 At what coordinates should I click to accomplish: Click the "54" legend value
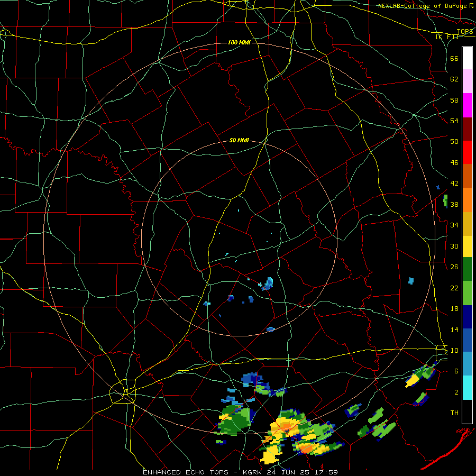pos(454,121)
